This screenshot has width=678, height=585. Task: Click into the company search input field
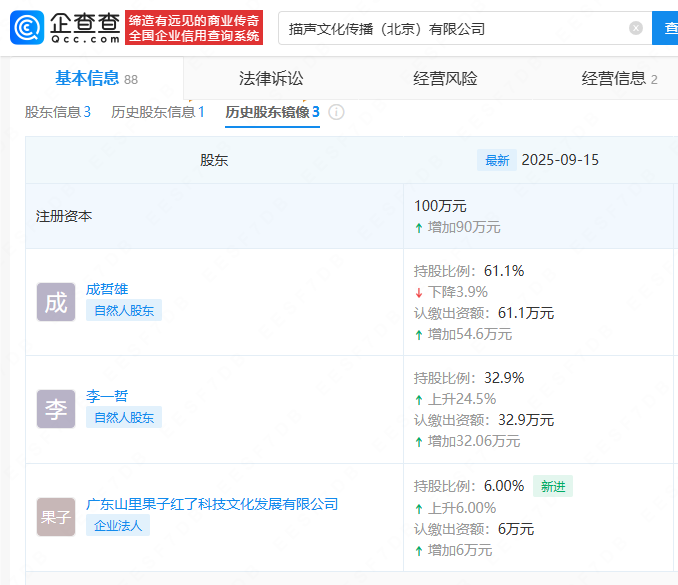(x=450, y=28)
